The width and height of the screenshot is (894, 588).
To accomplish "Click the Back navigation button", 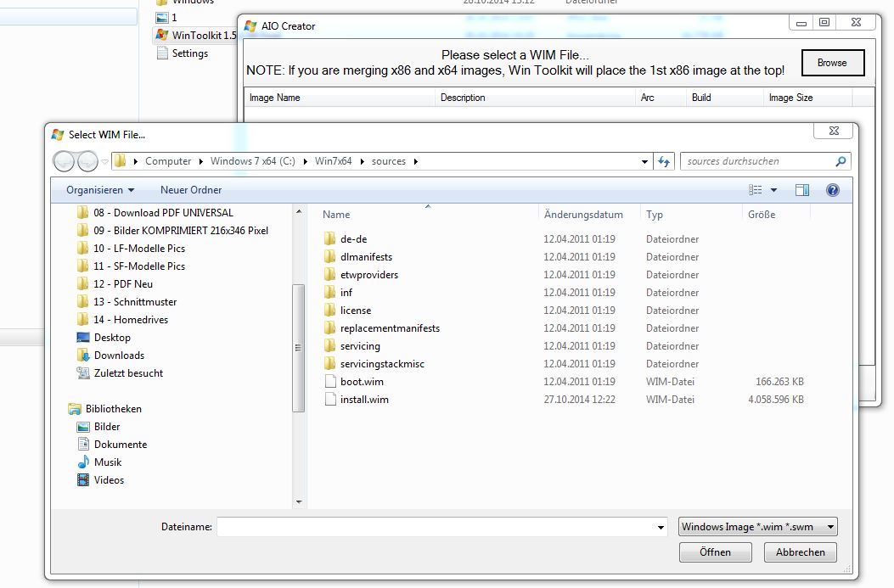I will coord(64,162).
